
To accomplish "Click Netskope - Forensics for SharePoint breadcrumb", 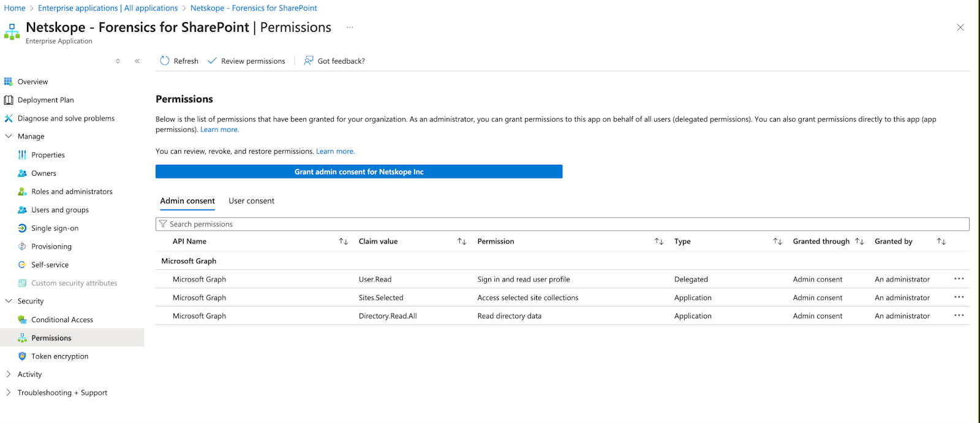I will pyautogui.click(x=254, y=8).
